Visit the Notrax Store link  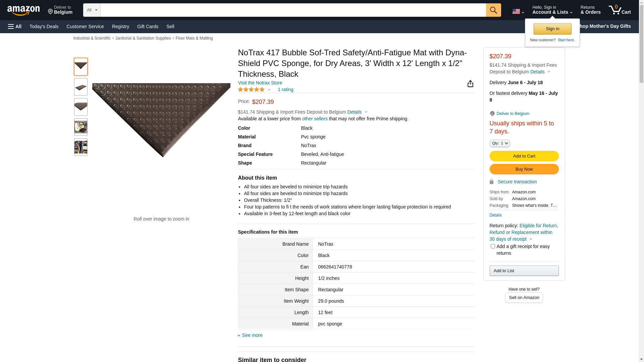click(260, 83)
